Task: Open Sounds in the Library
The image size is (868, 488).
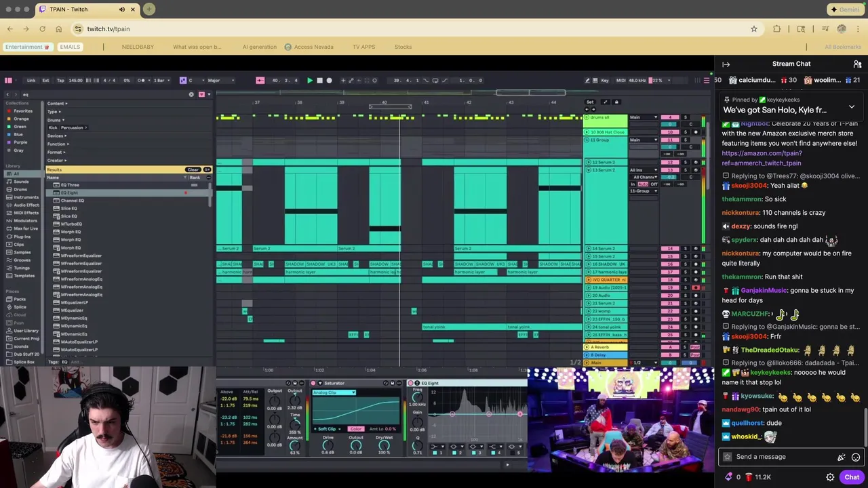Action: pyautogui.click(x=21, y=182)
